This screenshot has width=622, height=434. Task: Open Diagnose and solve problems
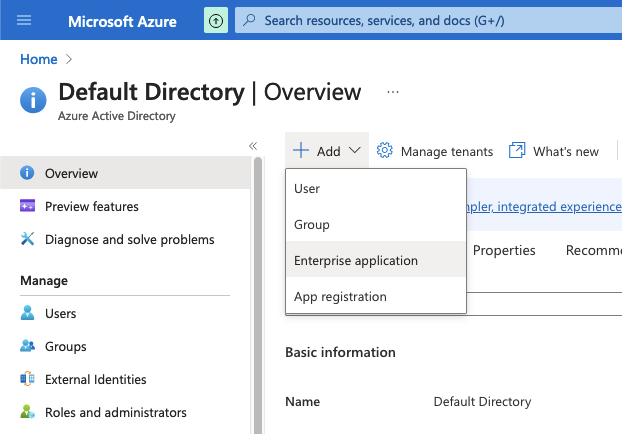(x=129, y=239)
